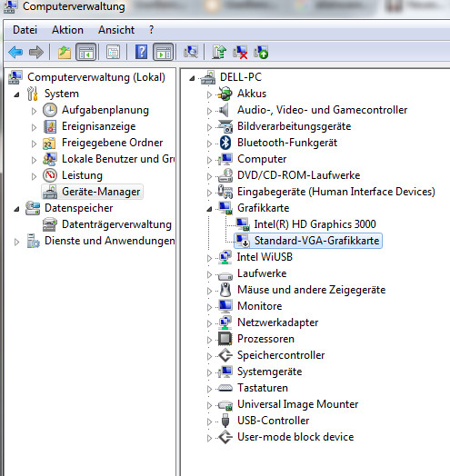The image size is (450, 476).
Task: Select Freigegebene Ordner label
Action: 112,143
